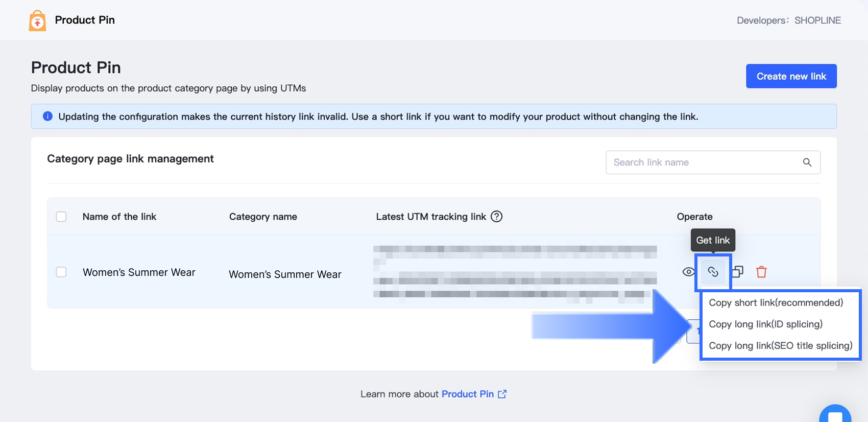Click the Get link chain icon
The width and height of the screenshot is (868, 422).
click(x=713, y=272)
